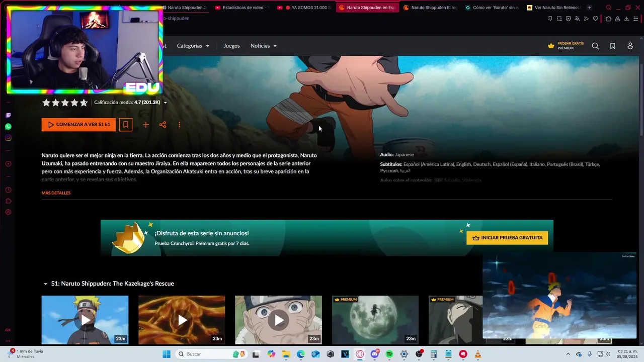Click the Probar Gratis Premium link
The image size is (644, 362).
(x=566, y=46)
